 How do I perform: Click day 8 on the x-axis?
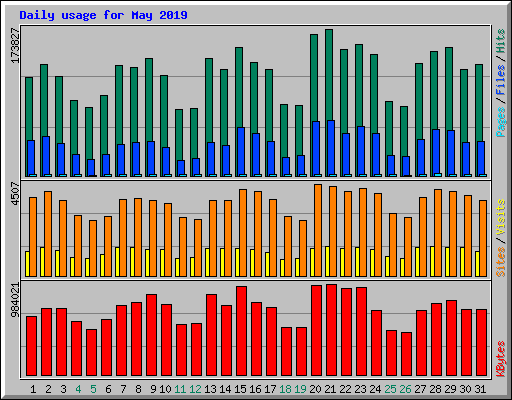pos(138,389)
